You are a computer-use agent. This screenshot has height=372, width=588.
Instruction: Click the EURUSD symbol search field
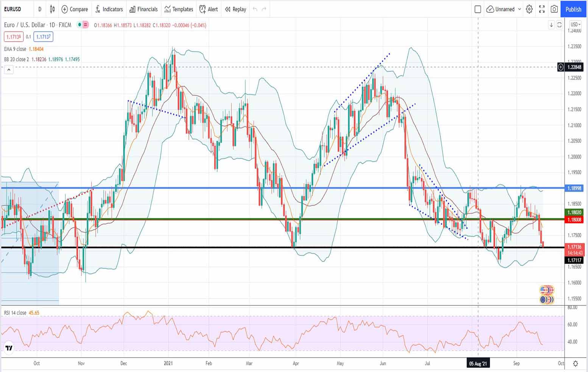pos(13,9)
